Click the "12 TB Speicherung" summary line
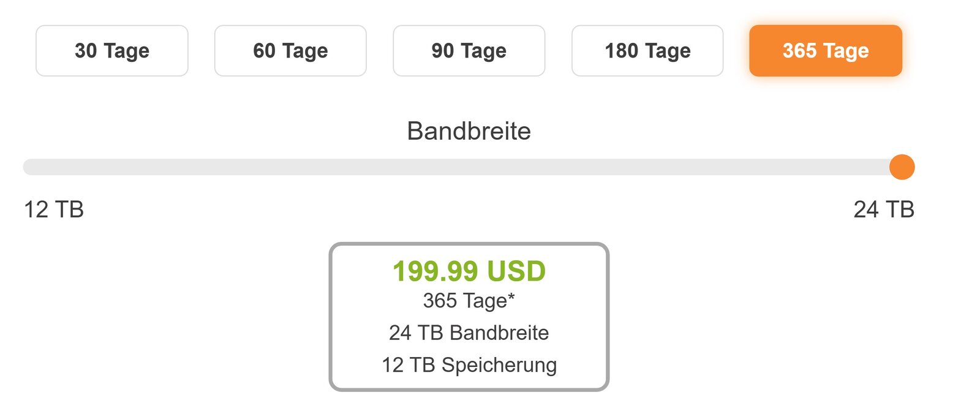 click(469, 365)
